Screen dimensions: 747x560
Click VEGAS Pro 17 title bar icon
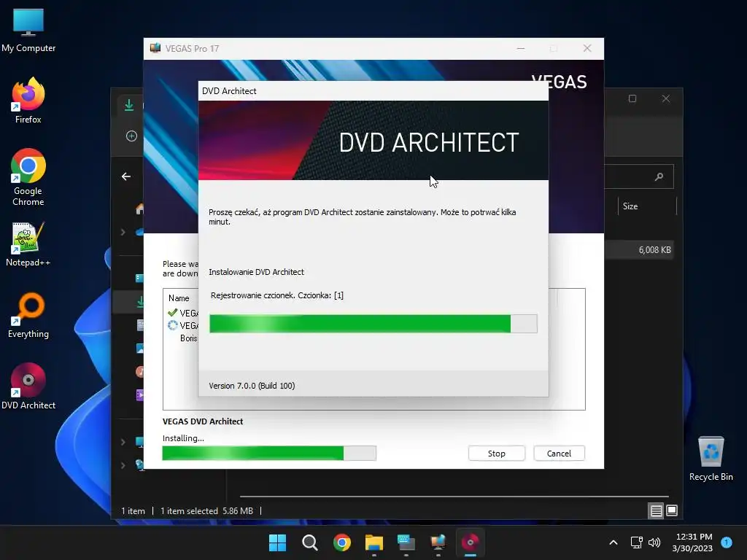(155, 48)
